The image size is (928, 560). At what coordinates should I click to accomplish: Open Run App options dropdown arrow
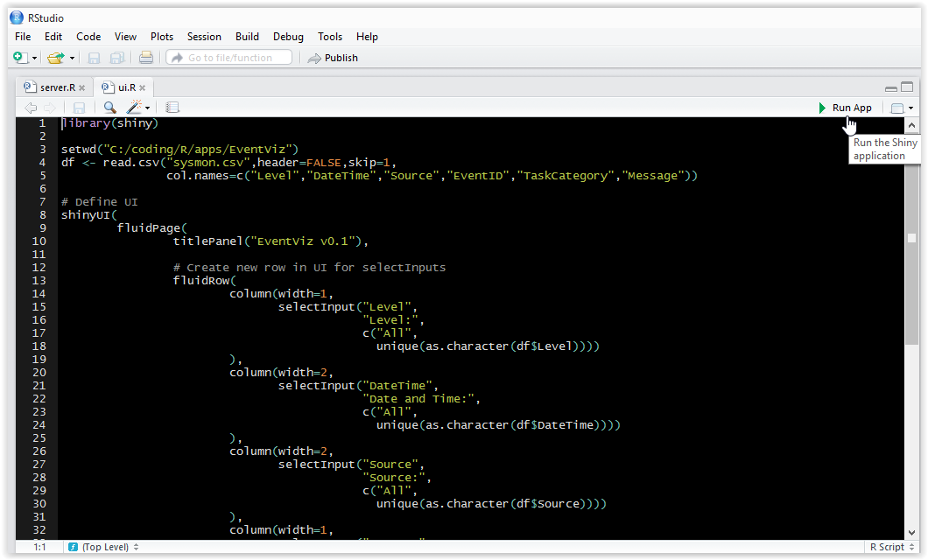click(x=910, y=108)
